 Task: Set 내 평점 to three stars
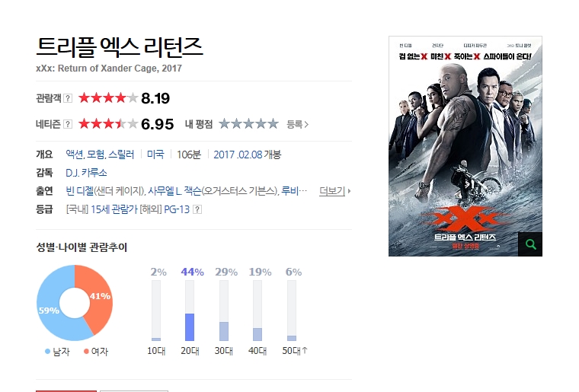(x=248, y=124)
